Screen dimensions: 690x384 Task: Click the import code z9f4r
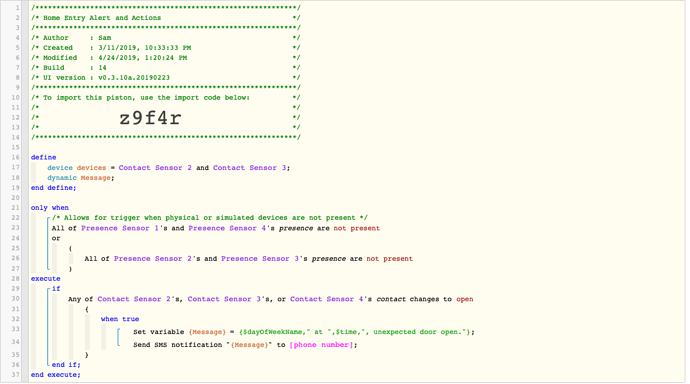(150, 118)
